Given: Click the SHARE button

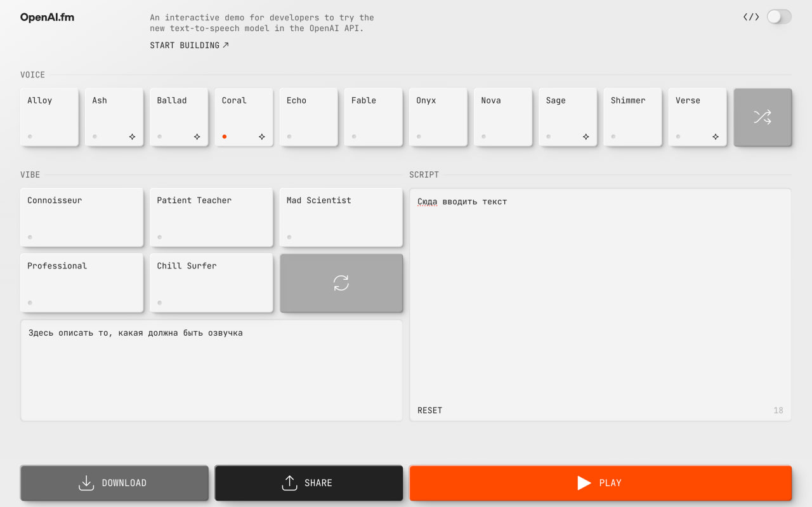Looking at the screenshot, I should point(308,483).
